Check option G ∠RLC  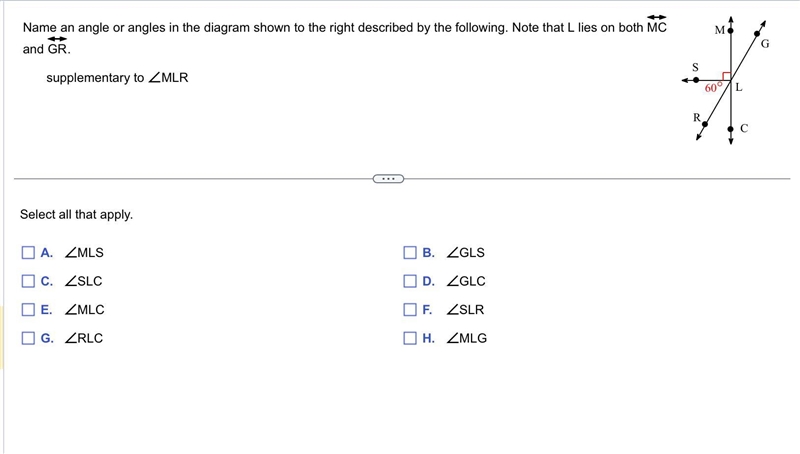28,338
